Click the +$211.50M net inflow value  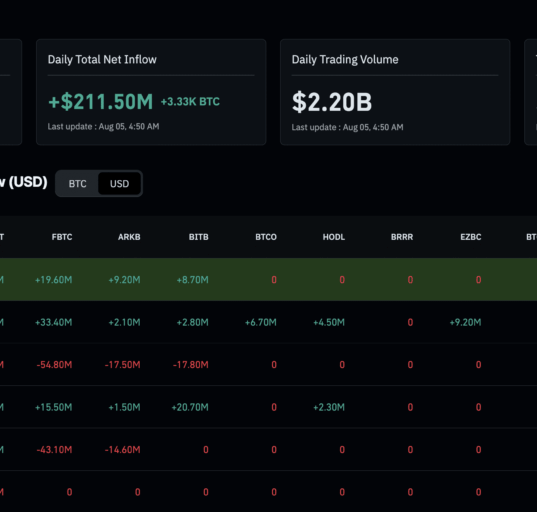(x=101, y=102)
